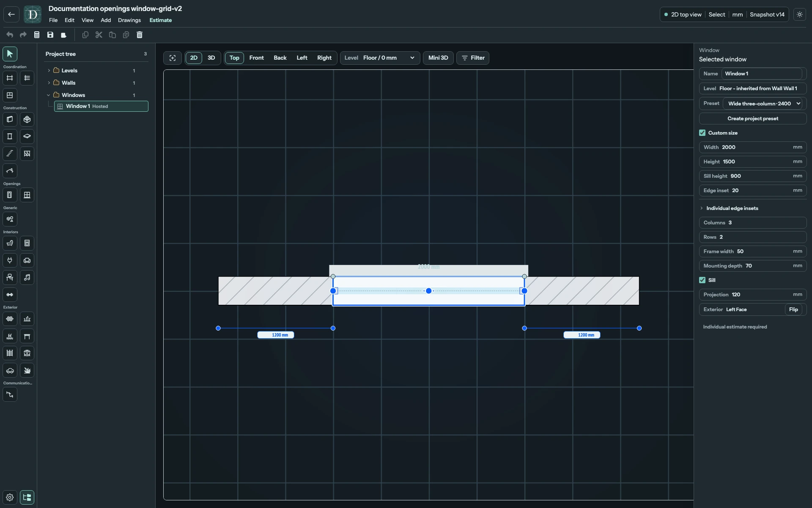Click the calculator estimate icon

pyautogui.click(x=37, y=35)
